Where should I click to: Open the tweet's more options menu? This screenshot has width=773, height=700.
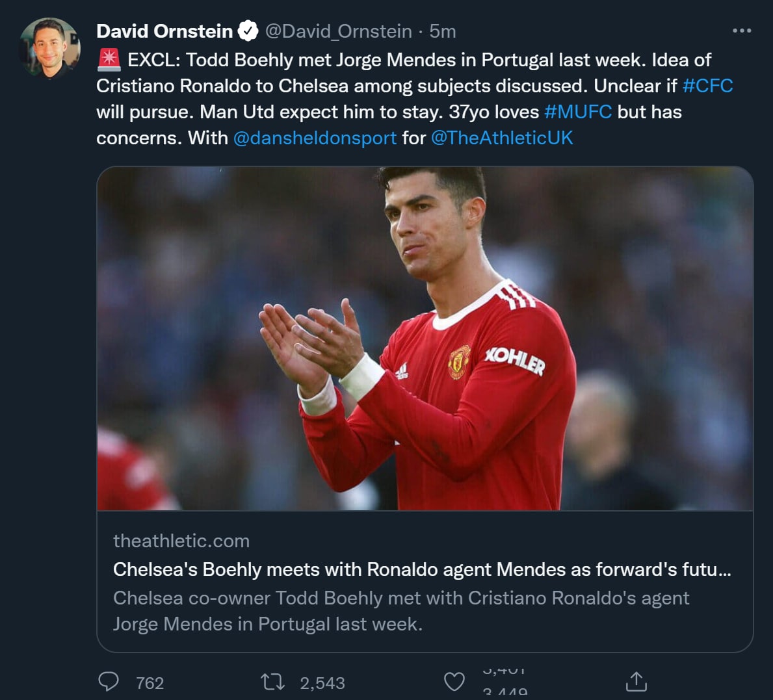coord(741,31)
